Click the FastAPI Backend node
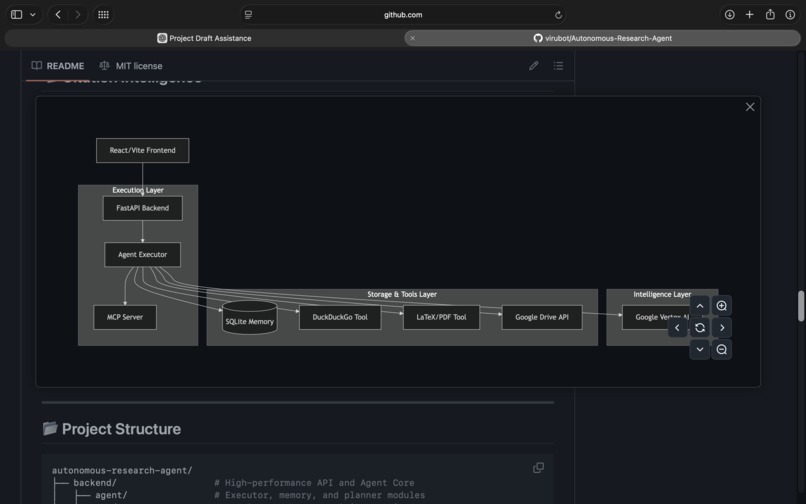Screen dimensions: 806x504 tap(142, 208)
